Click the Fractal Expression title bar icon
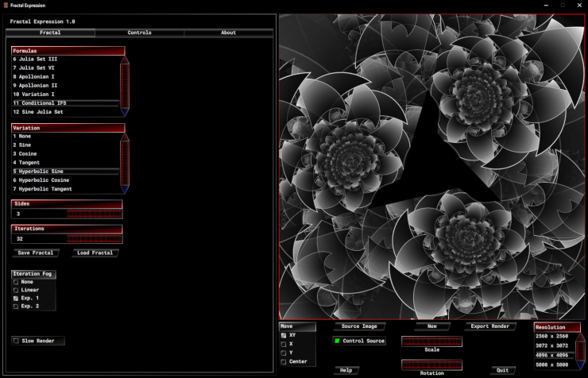 tap(6, 6)
